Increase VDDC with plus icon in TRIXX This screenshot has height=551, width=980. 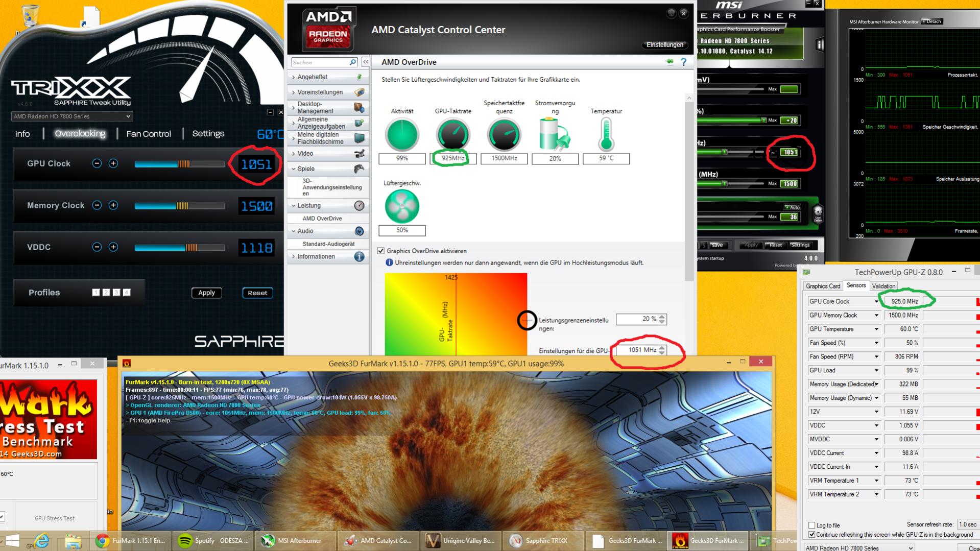[x=113, y=247]
